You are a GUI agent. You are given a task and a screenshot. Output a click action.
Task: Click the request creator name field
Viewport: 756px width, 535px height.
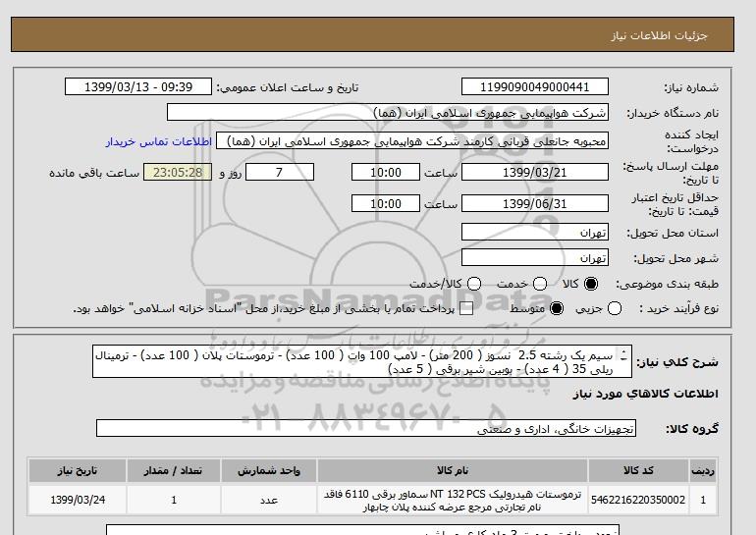click(412, 140)
